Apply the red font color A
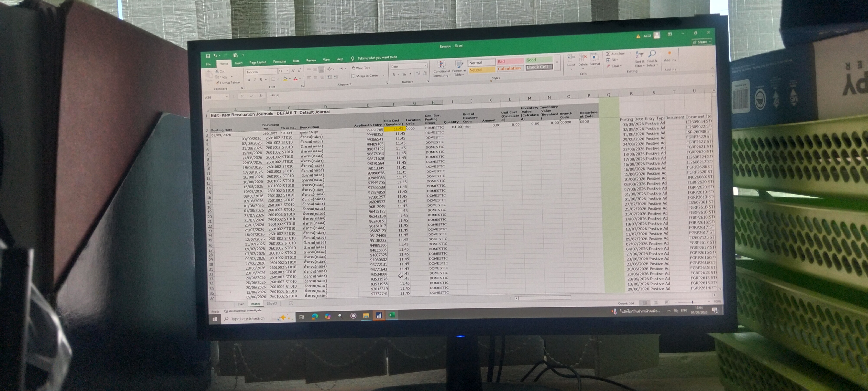This screenshot has height=391, width=868. click(296, 79)
